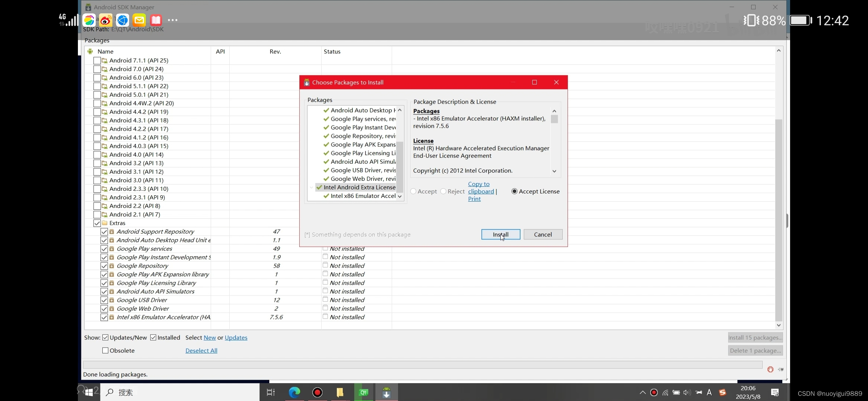Open Qt Creator from the taskbar

(x=364, y=392)
